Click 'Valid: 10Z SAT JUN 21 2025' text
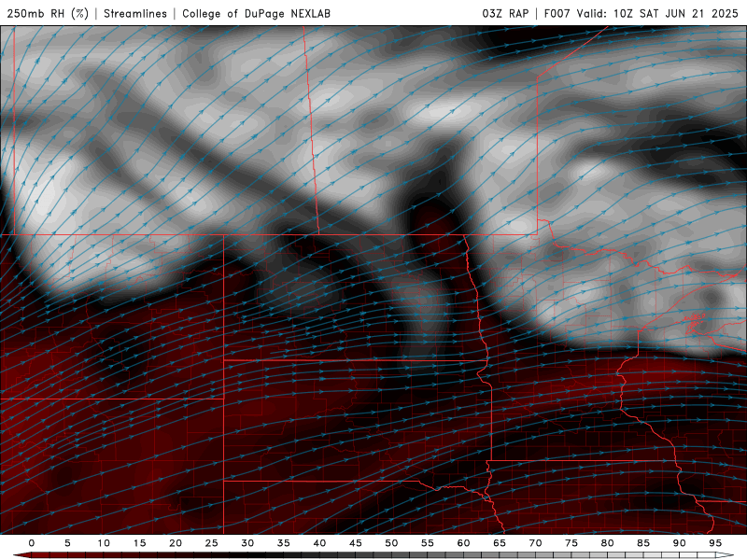 coord(657,13)
